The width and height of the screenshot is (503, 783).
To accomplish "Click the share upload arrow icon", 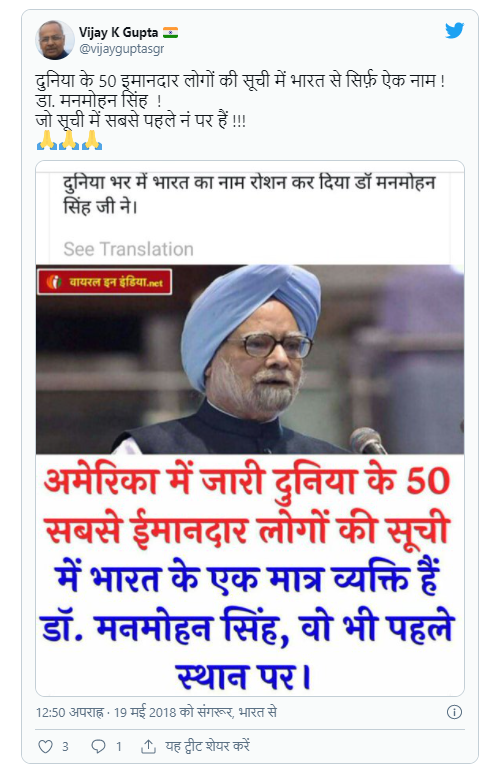I will coord(148,746).
